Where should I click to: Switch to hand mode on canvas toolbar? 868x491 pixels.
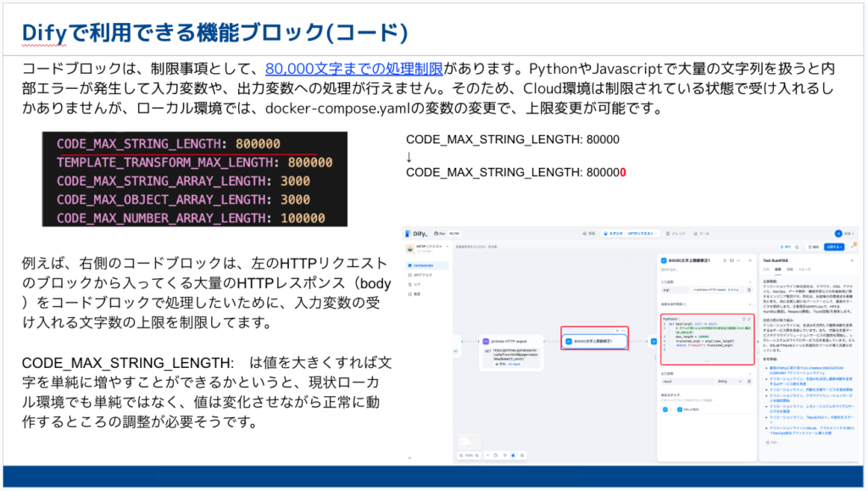513,455
